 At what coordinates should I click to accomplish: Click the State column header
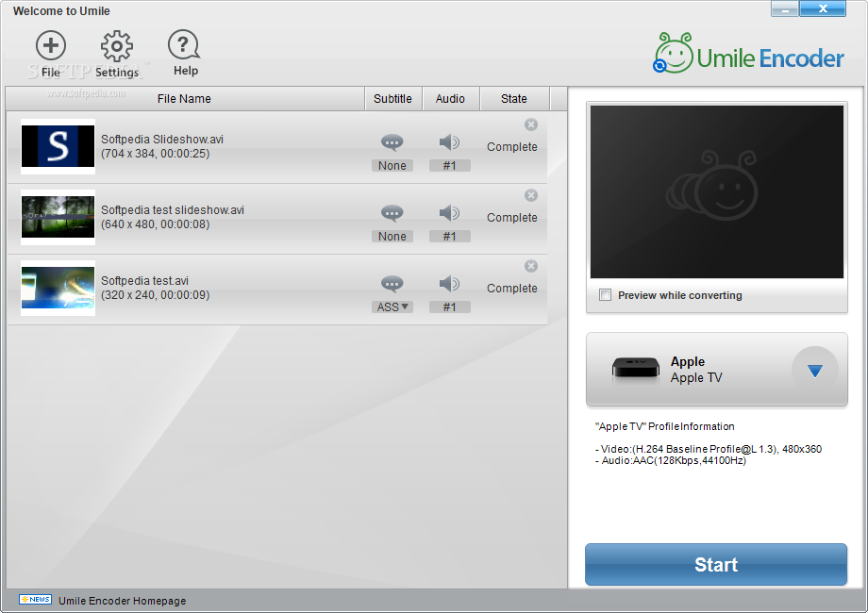click(514, 99)
